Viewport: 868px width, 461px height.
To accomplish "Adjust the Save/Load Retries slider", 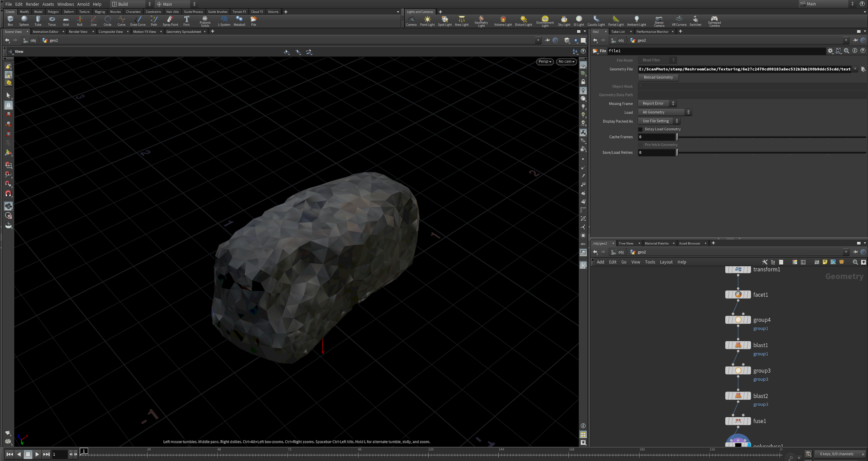I will tap(771, 153).
